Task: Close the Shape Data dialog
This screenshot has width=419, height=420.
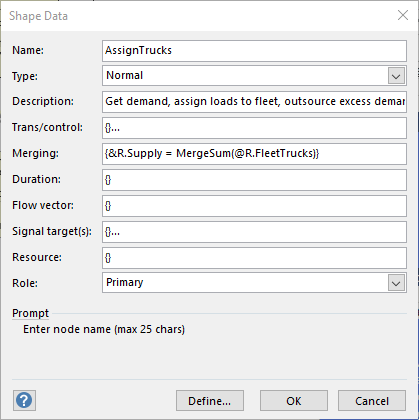Action: point(403,15)
